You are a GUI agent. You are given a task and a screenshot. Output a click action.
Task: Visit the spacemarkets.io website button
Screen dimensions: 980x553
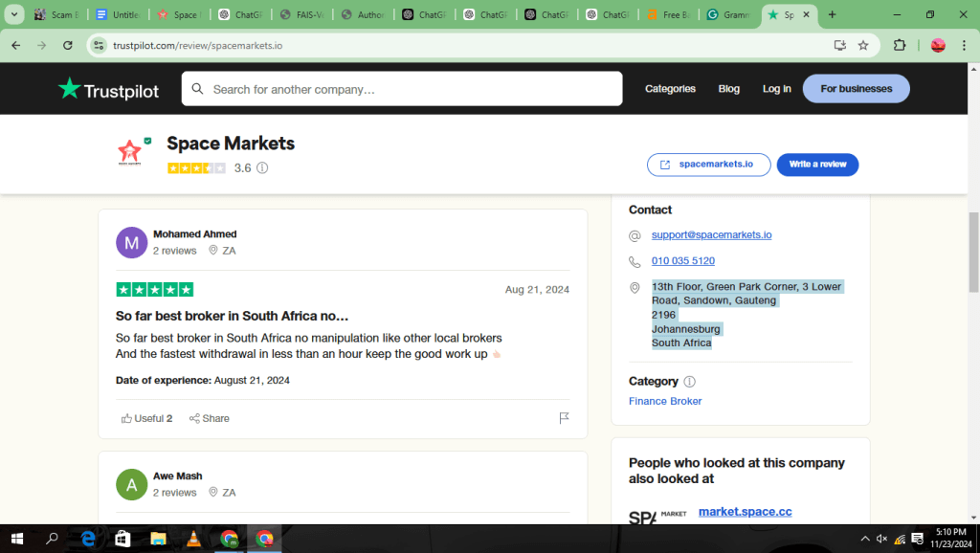click(709, 165)
